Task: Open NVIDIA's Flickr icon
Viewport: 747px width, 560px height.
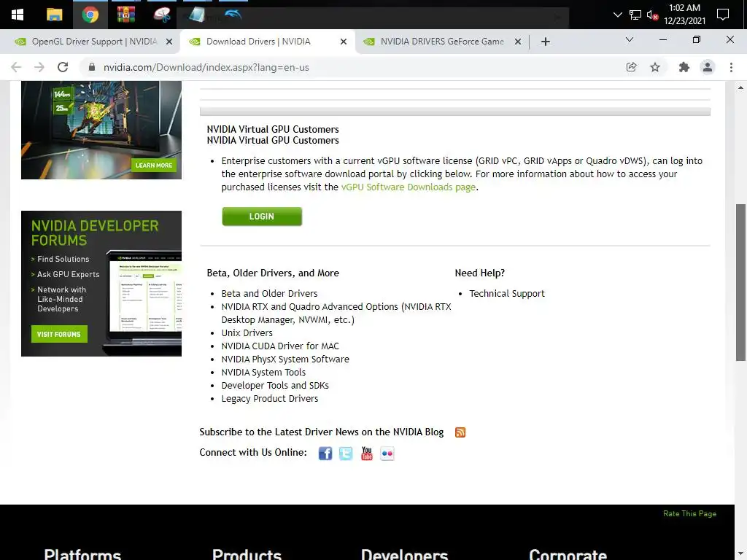Action: point(387,453)
